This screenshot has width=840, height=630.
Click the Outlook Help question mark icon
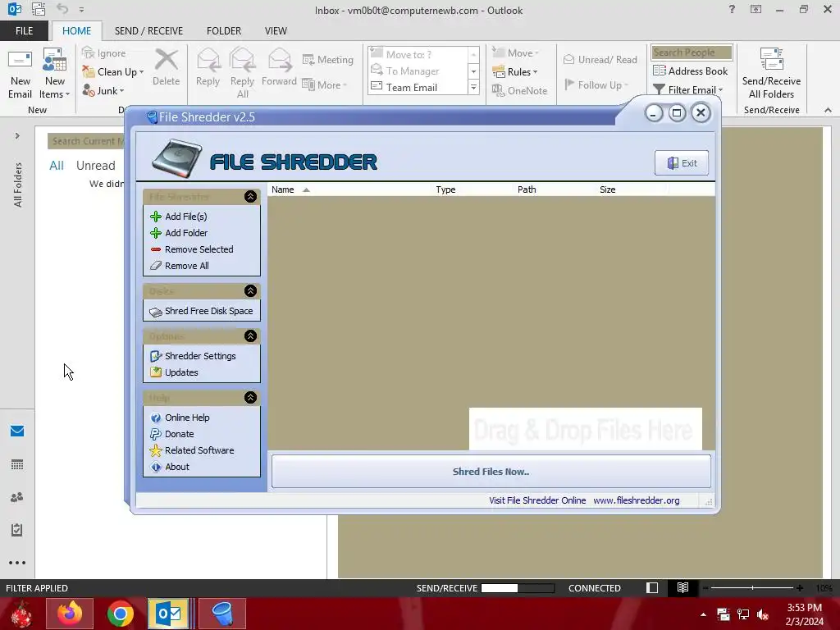point(732,9)
